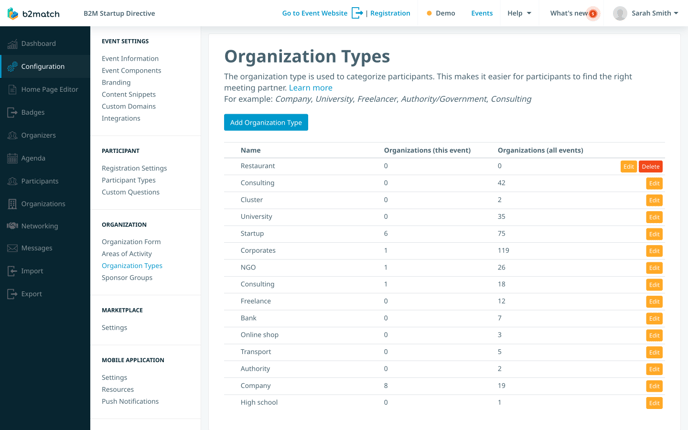The image size is (688, 430).
Task: Go to Branding settings
Action: [116, 82]
